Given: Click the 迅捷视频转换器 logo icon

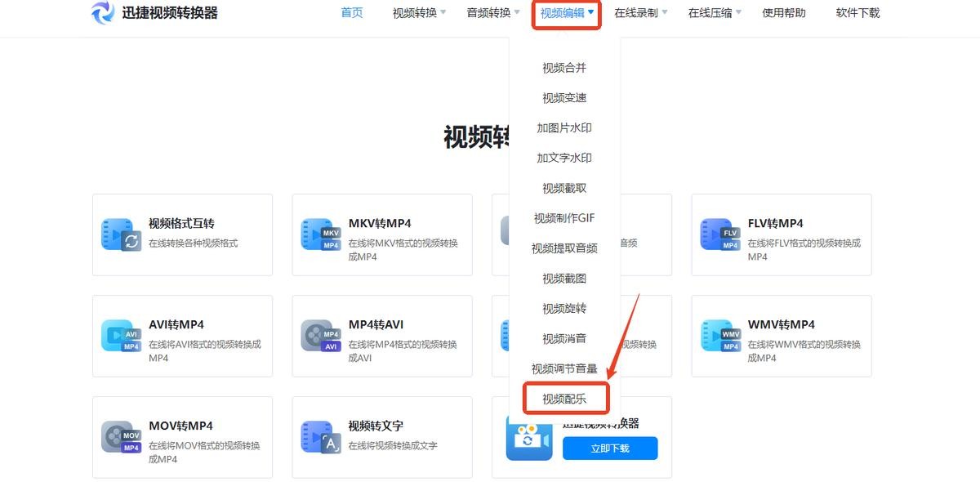Looking at the screenshot, I should (104, 13).
